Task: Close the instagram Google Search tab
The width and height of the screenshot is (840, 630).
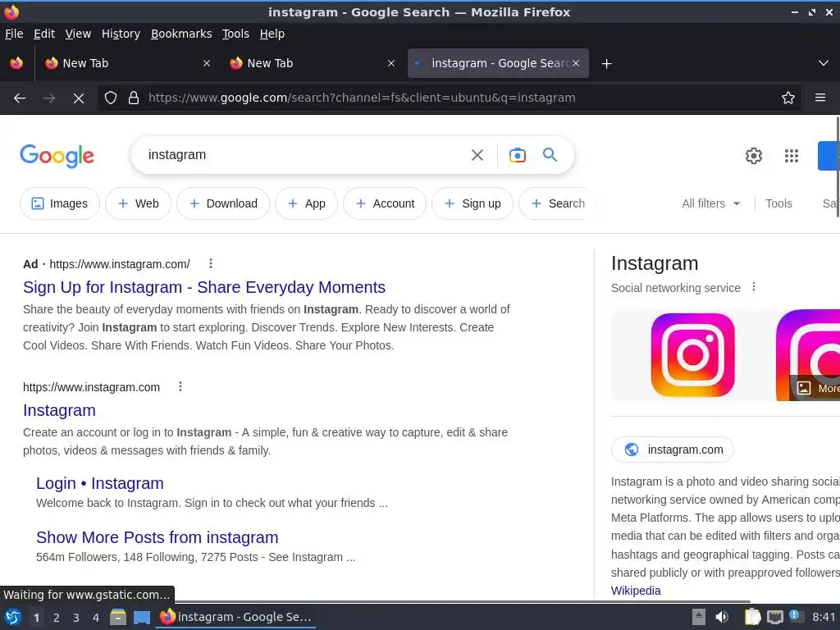Action: [576, 64]
